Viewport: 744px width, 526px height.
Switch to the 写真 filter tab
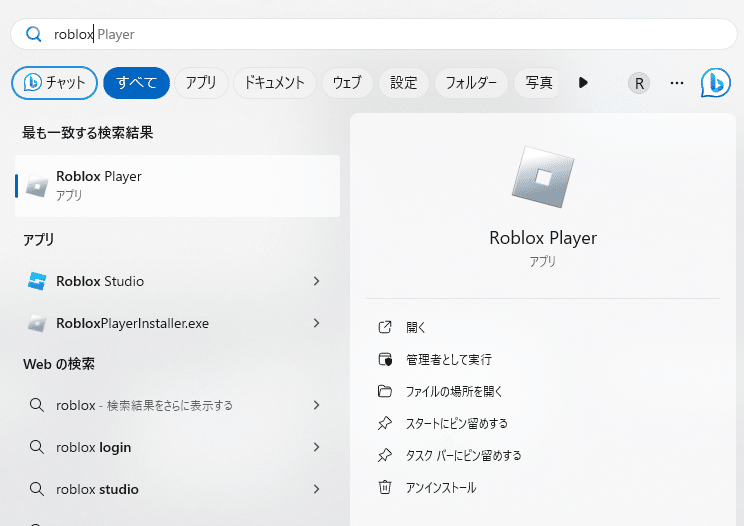click(x=539, y=83)
